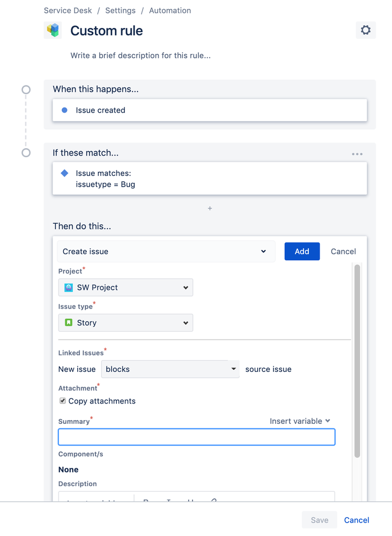Image resolution: width=392 pixels, height=536 pixels.
Task: Click the green Story issue type icon
Action: (x=69, y=322)
